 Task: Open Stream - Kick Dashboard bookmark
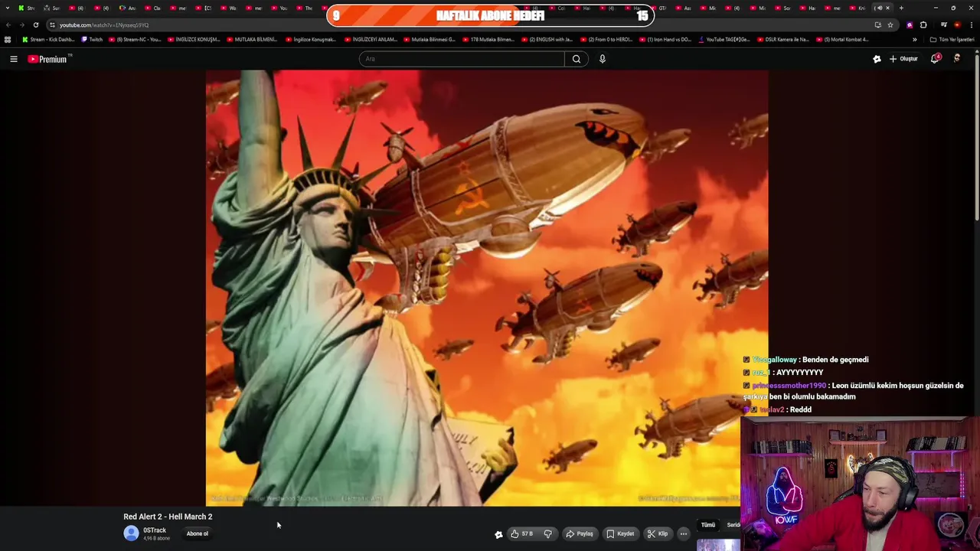click(x=48, y=39)
